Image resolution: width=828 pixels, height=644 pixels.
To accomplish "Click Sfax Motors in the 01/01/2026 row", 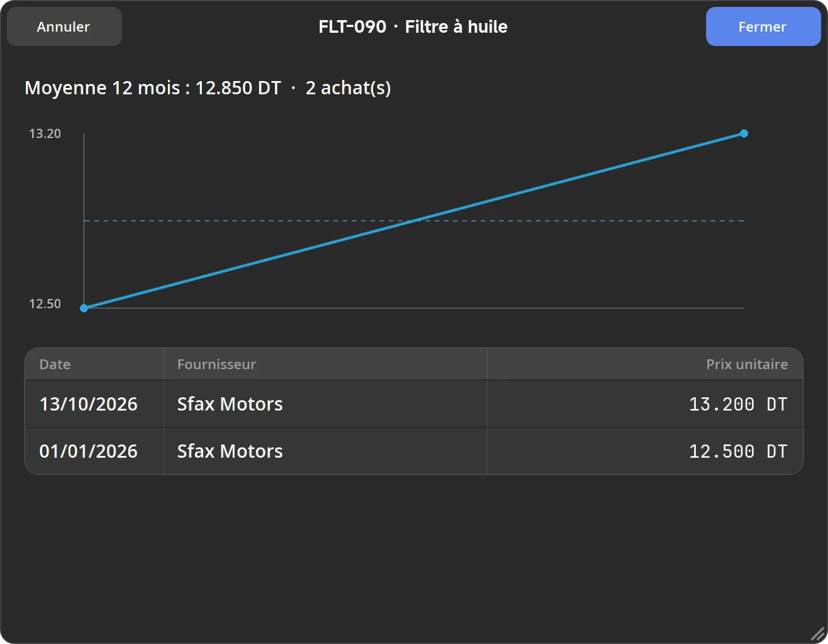I will pos(230,451).
